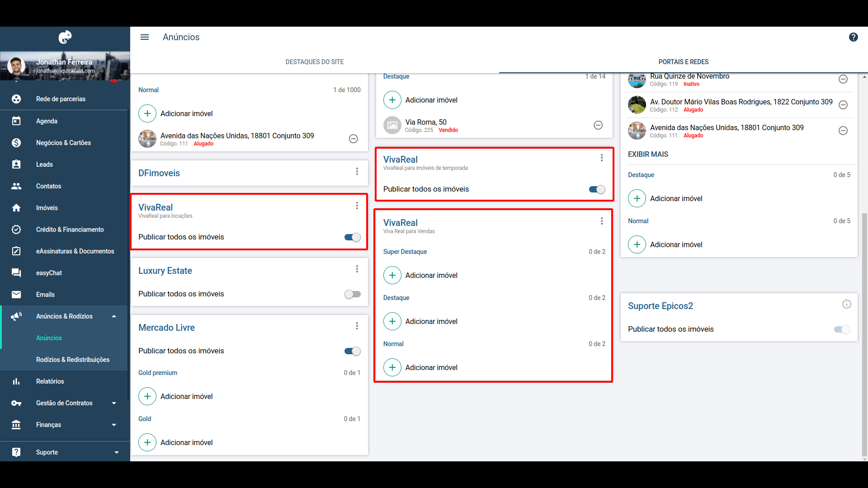This screenshot has height=488, width=868.
Task: Remove Via Roma, 50 from Destaque
Action: 598,125
